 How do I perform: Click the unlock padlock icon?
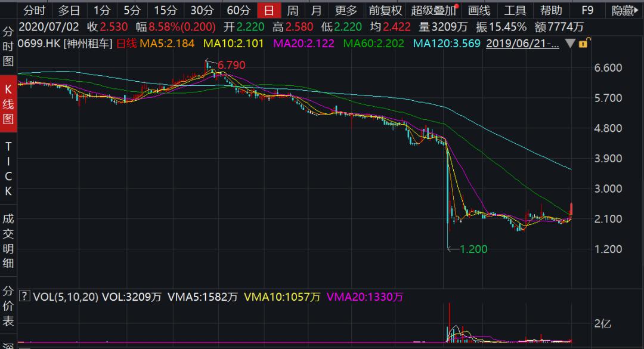click(x=584, y=42)
